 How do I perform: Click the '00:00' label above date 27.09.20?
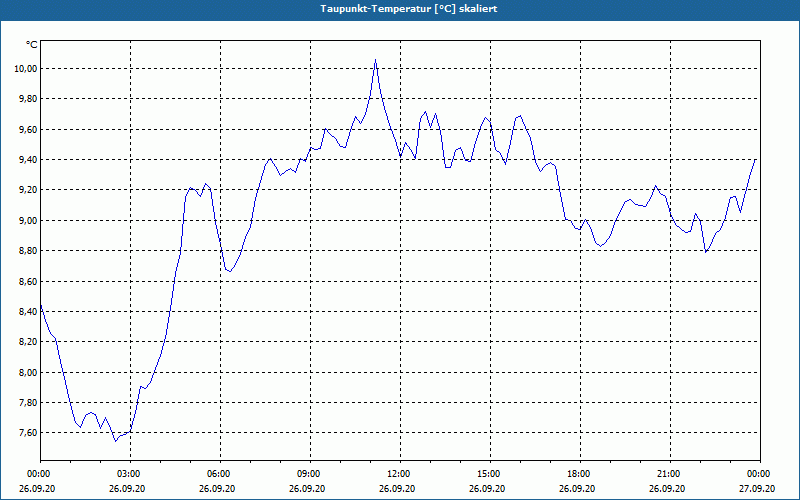[760, 474]
